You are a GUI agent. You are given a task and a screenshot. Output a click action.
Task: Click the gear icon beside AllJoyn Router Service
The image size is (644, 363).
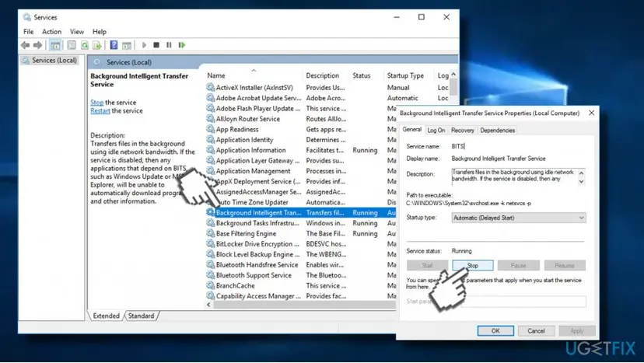[210, 119]
